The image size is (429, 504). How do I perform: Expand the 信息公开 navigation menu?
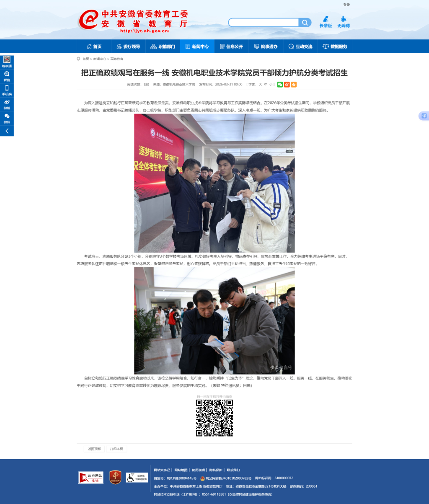point(231,47)
